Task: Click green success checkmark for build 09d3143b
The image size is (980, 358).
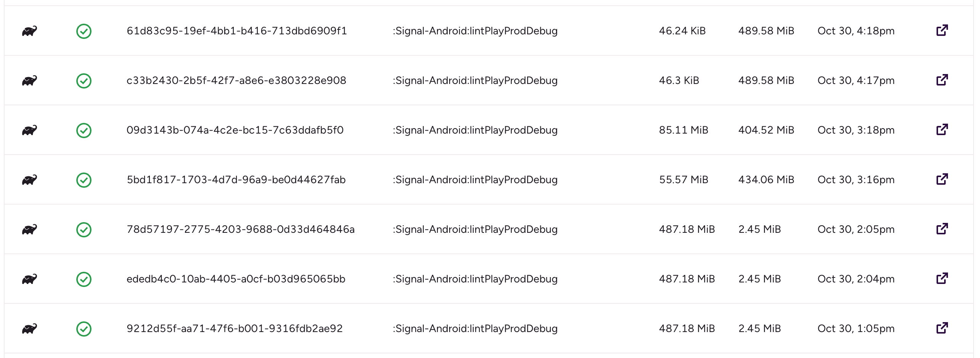Action: coord(84,131)
